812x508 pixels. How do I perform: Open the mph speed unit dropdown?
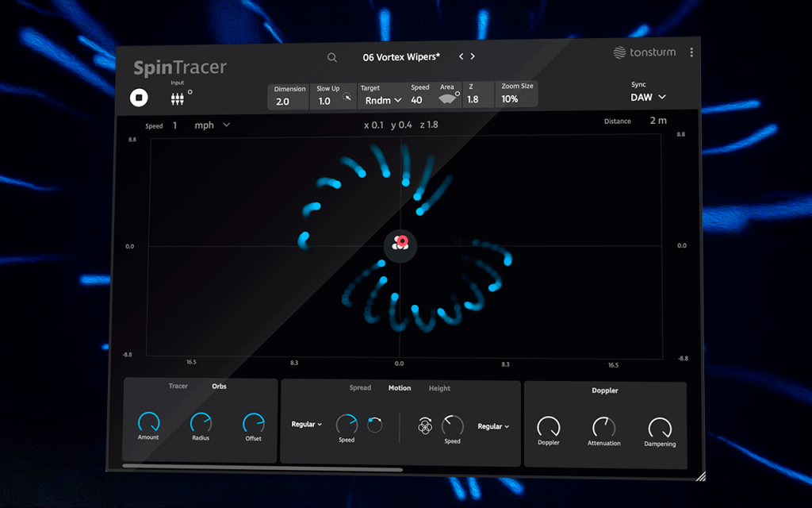click(x=213, y=125)
